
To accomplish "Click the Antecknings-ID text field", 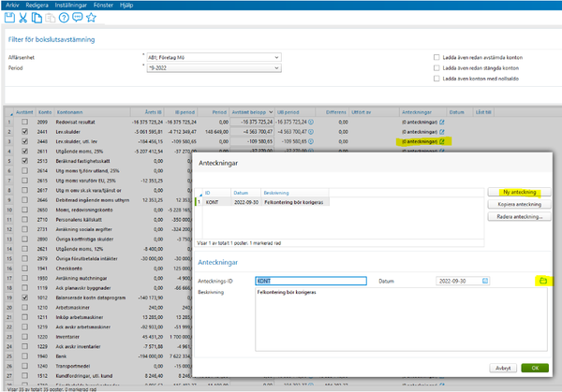I will pos(310,280).
